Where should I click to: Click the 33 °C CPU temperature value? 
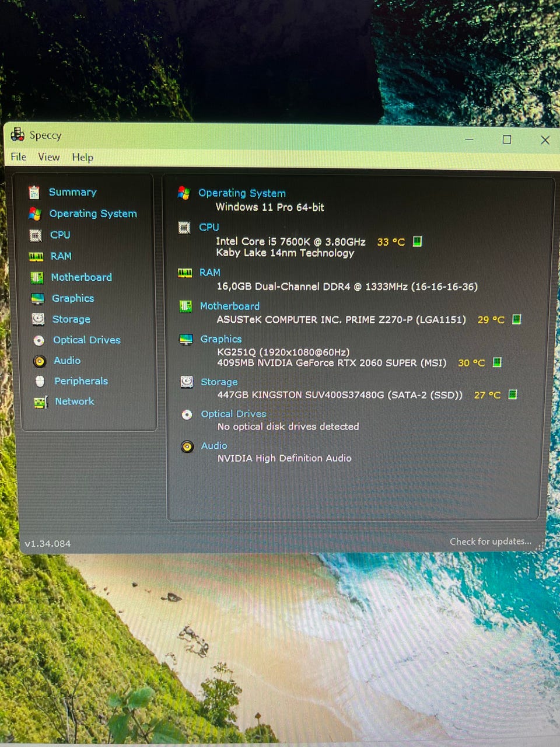[391, 242]
